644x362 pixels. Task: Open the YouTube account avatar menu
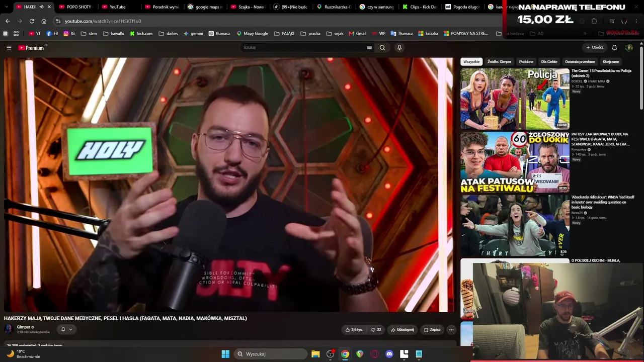629,48
